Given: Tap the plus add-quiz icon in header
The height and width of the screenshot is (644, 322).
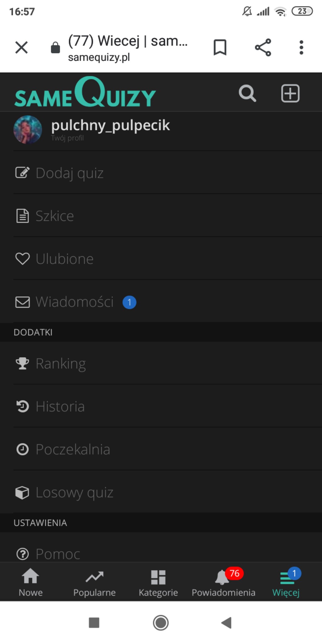Looking at the screenshot, I should 290,93.
